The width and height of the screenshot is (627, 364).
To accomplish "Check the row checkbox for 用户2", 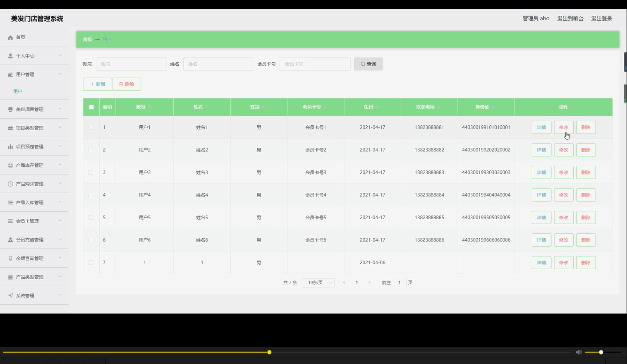I will 91,150.
